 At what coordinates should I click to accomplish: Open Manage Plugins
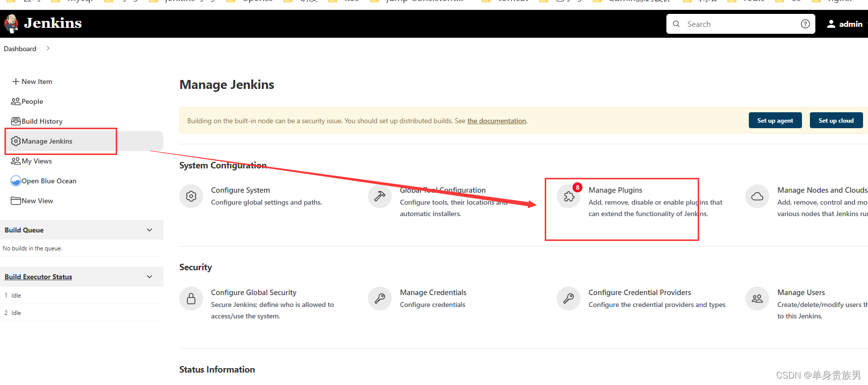[x=615, y=190]
